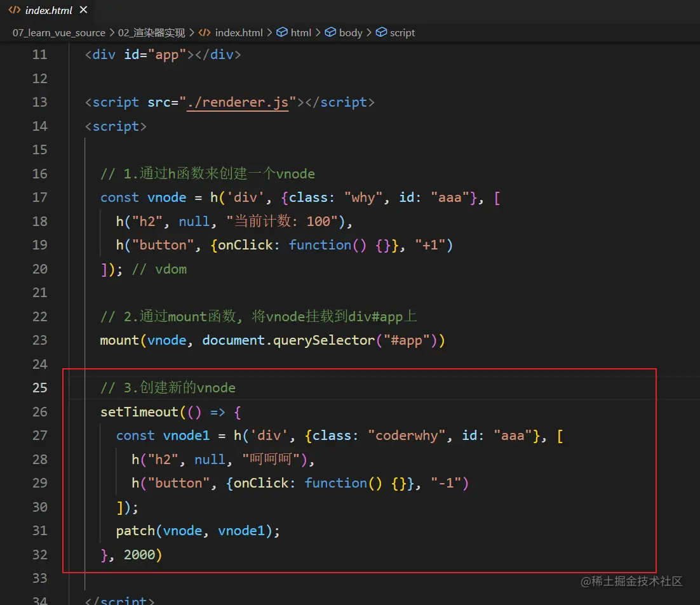This screenshot has height=605, width=700.
Task: Click the HTML file icon in the tab
Action: pos(14,10)
